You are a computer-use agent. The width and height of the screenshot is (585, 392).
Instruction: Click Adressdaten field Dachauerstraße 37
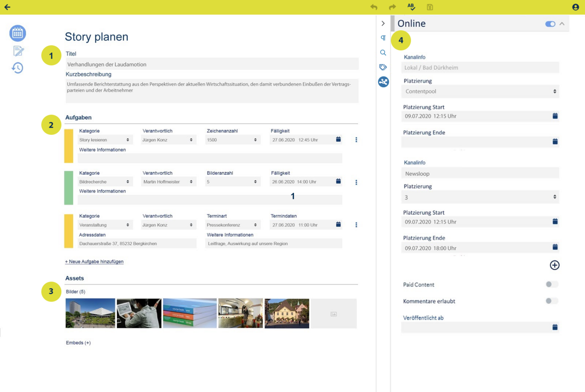click(137, 243)
